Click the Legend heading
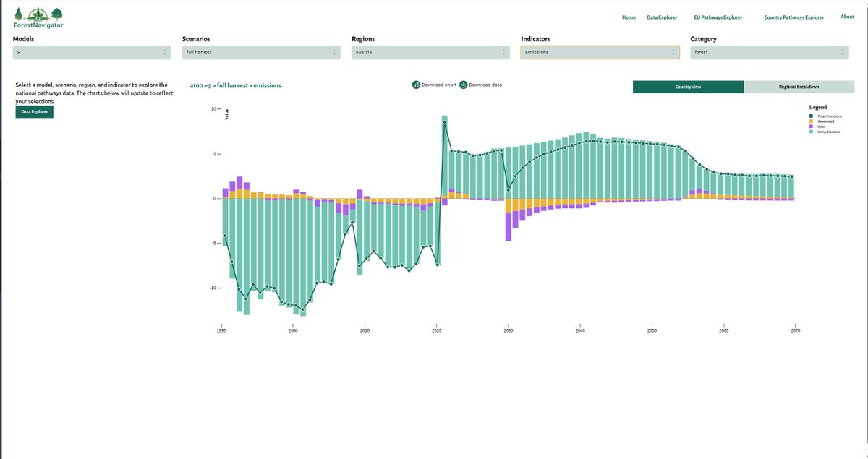 pyautogui.click(x=817, y=107)
